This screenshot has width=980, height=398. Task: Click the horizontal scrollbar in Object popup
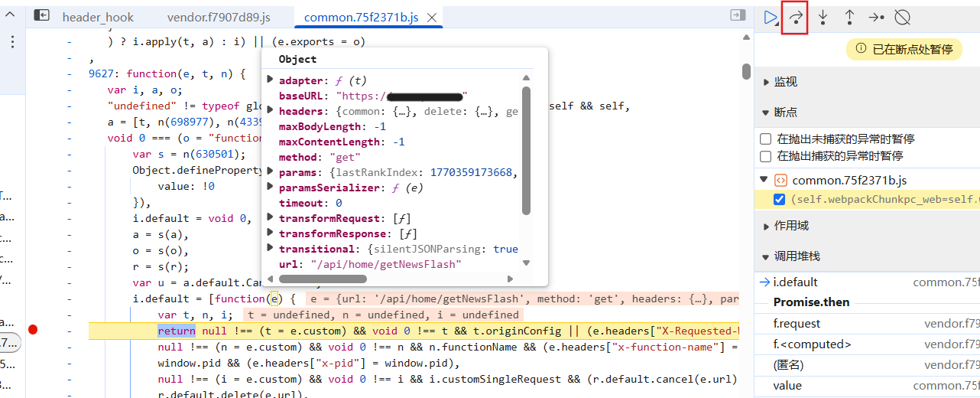(344, 279)
